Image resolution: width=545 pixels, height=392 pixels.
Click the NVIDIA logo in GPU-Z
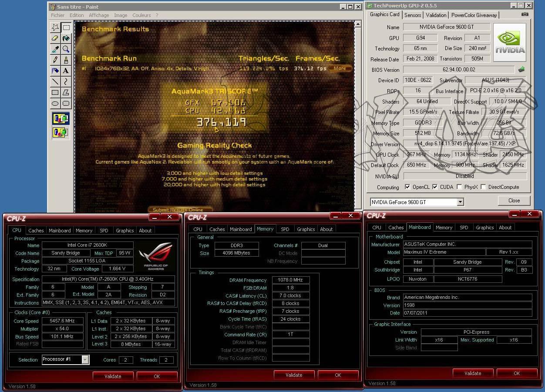[x=509, y=43]
